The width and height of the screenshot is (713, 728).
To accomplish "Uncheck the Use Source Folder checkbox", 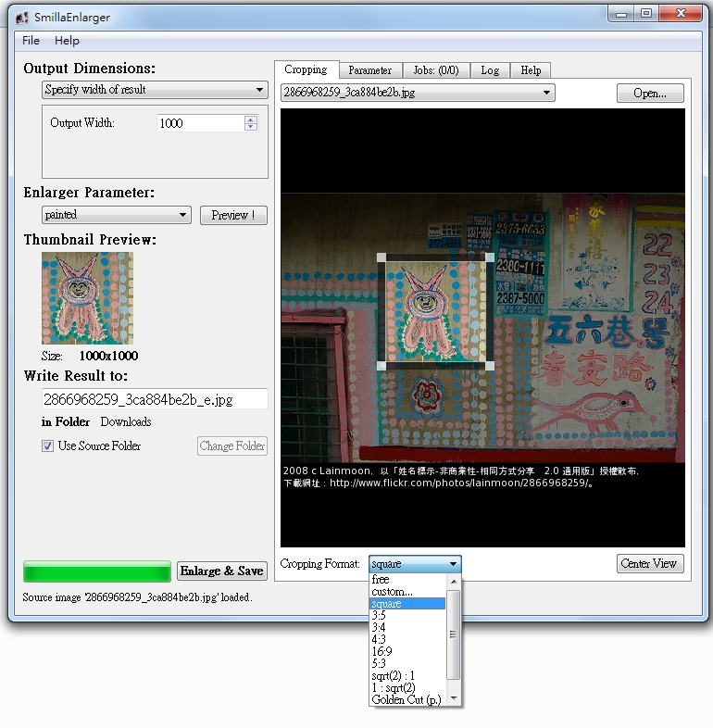I will click(x=47, y=446).
